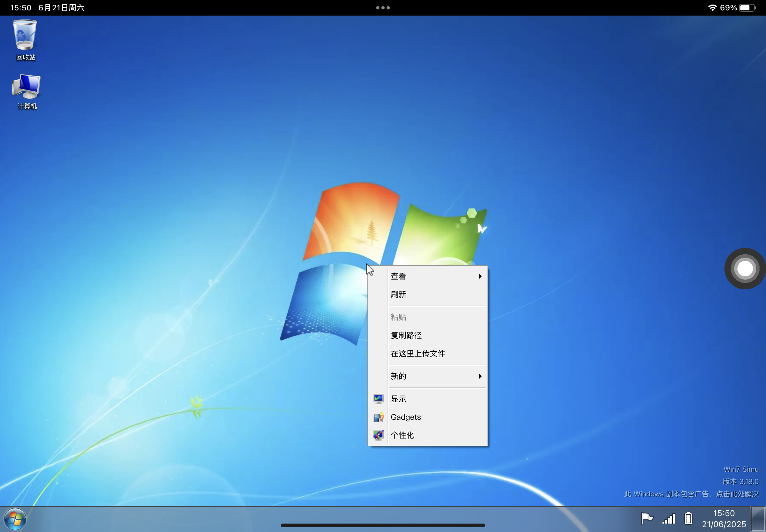The width and height of the screenshot is (766, 532).
Task: Tap the iPad Wi-Fi status icon
Action: 712,8
